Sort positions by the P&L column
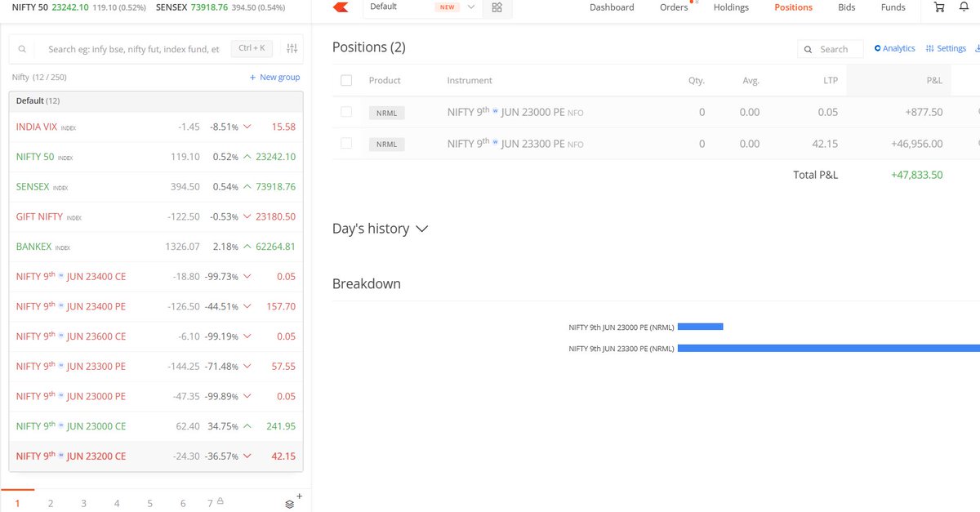The image size is (980, 512). click(x=934, y=81)
